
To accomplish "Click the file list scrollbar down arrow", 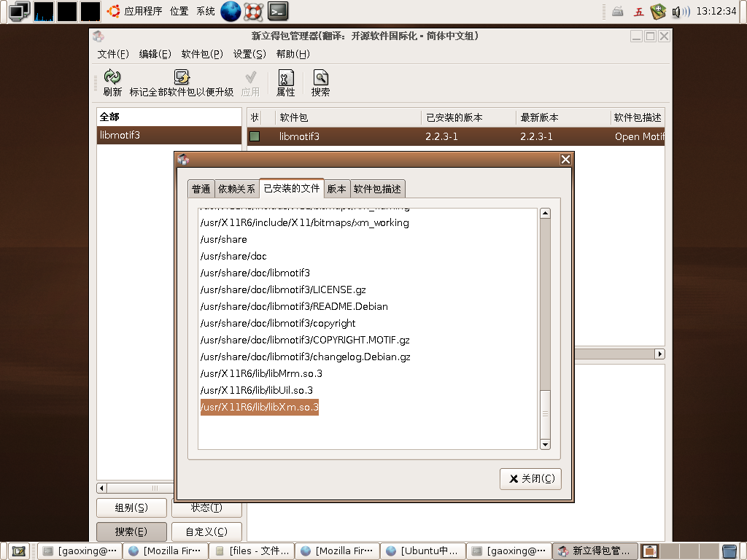I will coord(546,445).
